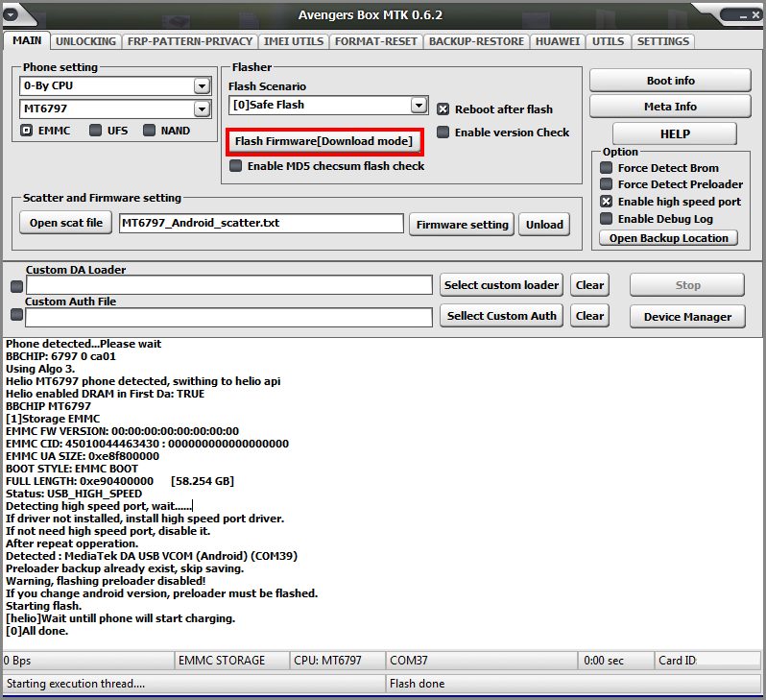The image size is (766, 700).
Task: Open the UNLOCKING tab
Action: pyautogui.click(x=85, y=41)
